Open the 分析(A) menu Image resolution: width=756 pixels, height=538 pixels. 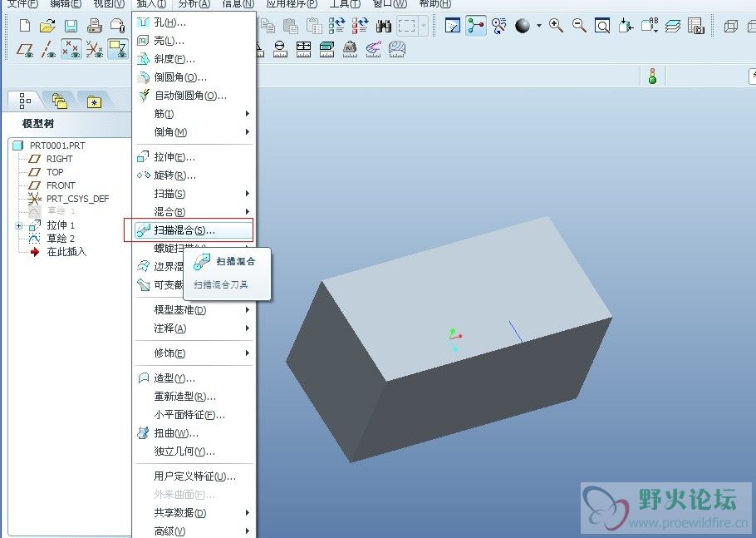click(x=194, y=4)
